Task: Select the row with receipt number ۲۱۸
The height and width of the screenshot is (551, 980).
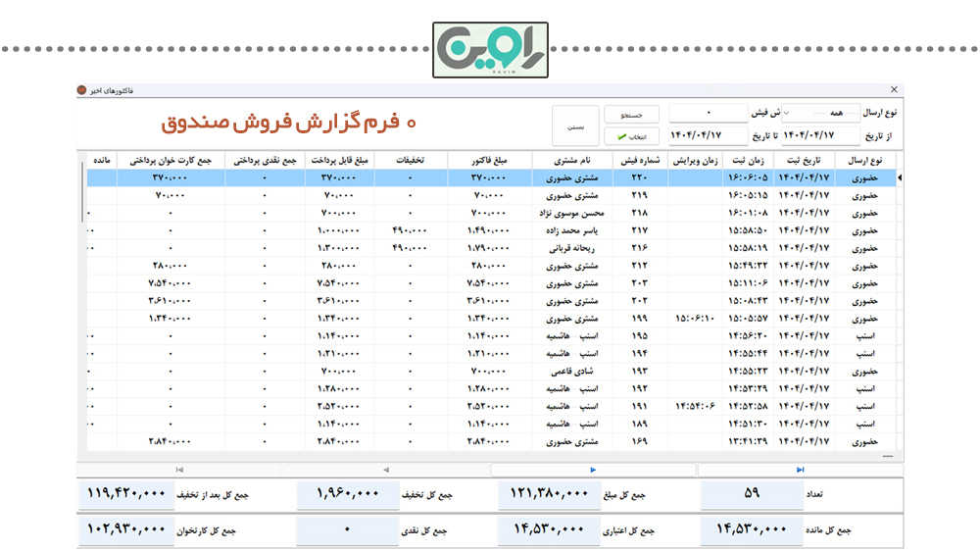Action: 639,213
